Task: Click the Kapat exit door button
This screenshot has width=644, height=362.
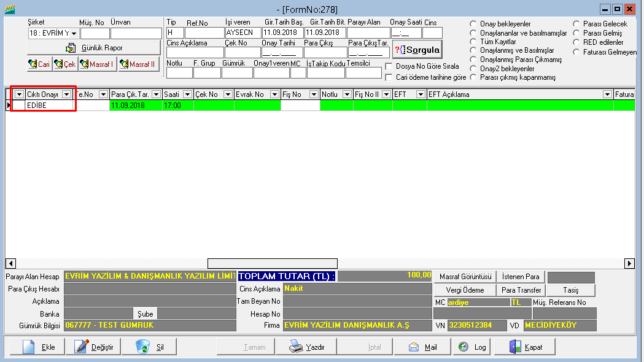Action: pyautogui.click(x=526, y=347)
